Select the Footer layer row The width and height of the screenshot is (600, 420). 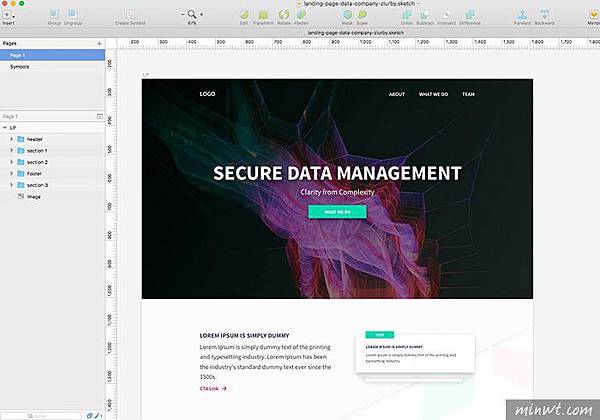(52, 174)
